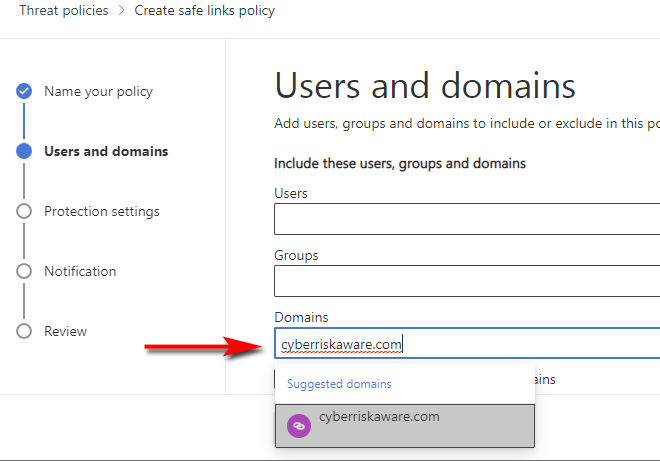Focus the Groups input field
660x461 pixels.
point(467,281)
